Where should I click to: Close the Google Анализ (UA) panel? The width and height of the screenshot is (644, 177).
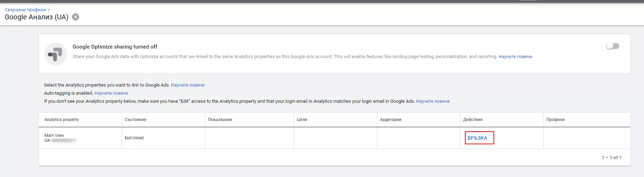[x=76, y=17]
